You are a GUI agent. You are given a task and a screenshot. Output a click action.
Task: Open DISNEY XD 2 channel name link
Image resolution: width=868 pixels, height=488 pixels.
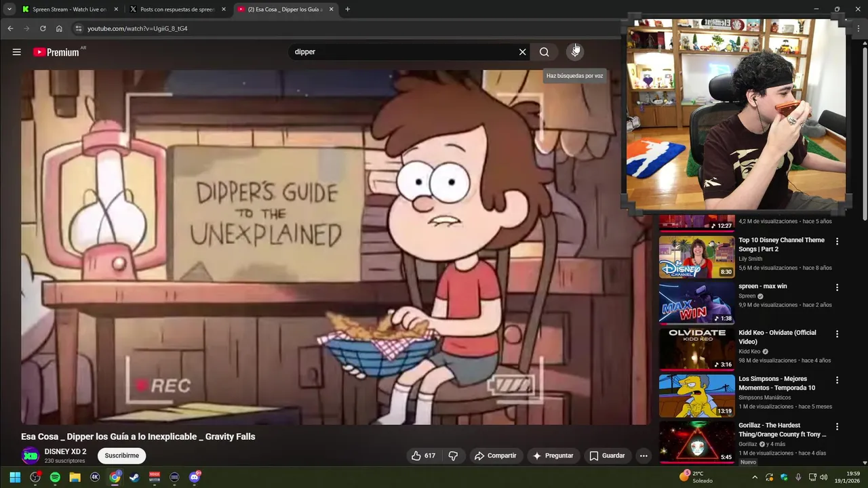point(65,451)
